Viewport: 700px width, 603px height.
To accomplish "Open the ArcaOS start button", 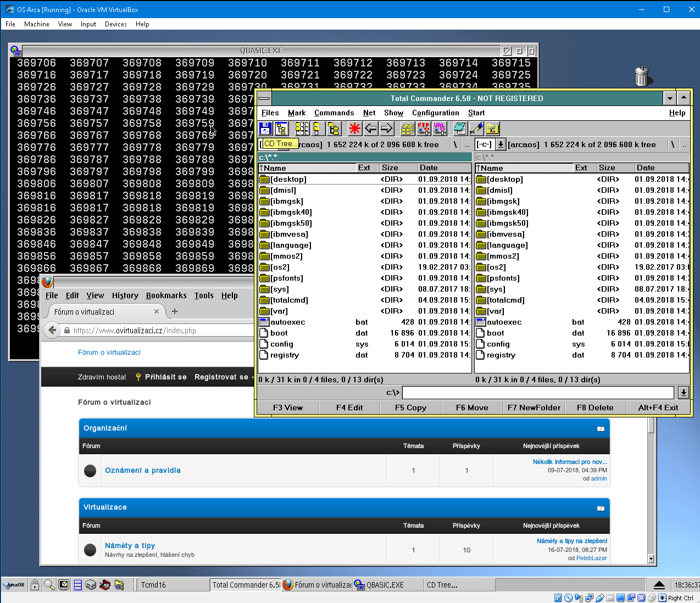I will click(14, 585).
